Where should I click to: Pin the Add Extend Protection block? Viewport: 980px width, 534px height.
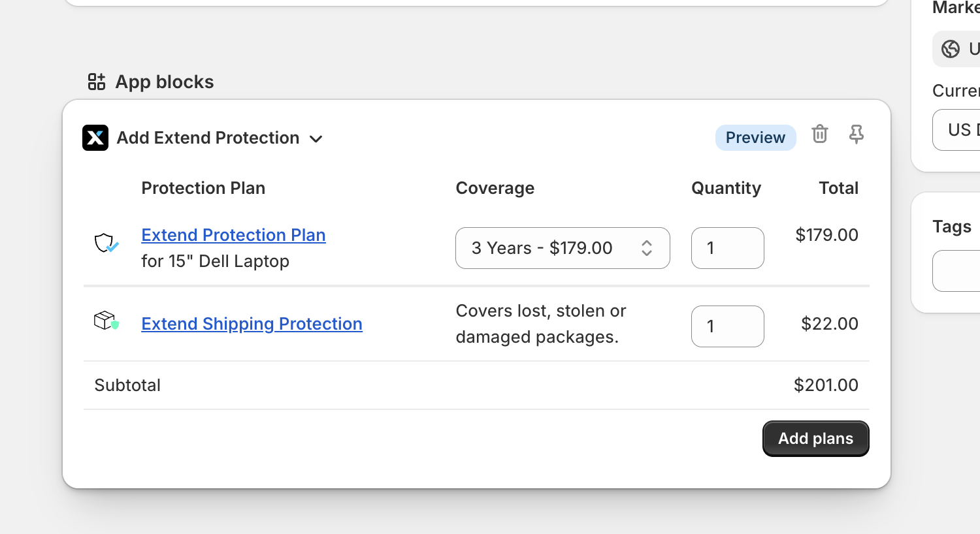point(856,134)
